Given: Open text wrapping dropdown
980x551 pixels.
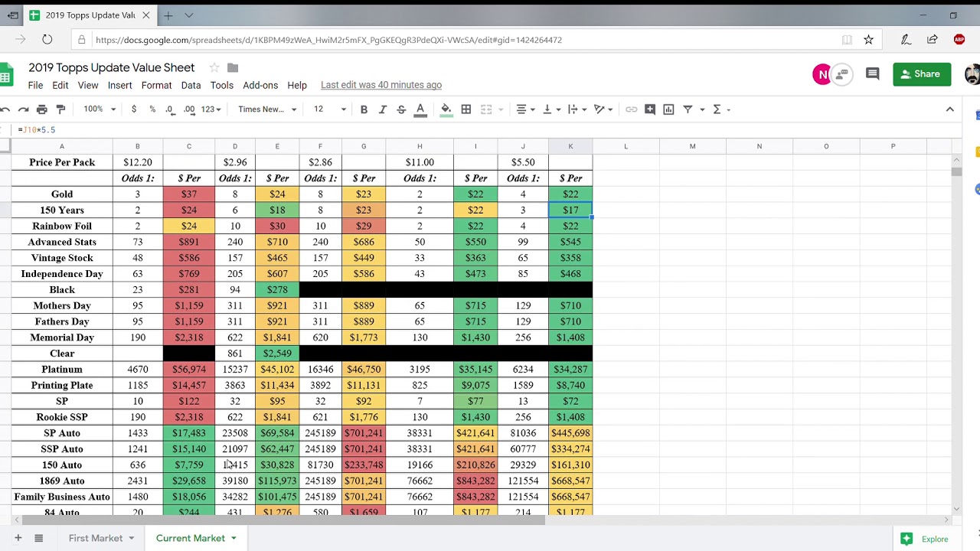Looking at the screenshot, I should [x=576, y=109].
